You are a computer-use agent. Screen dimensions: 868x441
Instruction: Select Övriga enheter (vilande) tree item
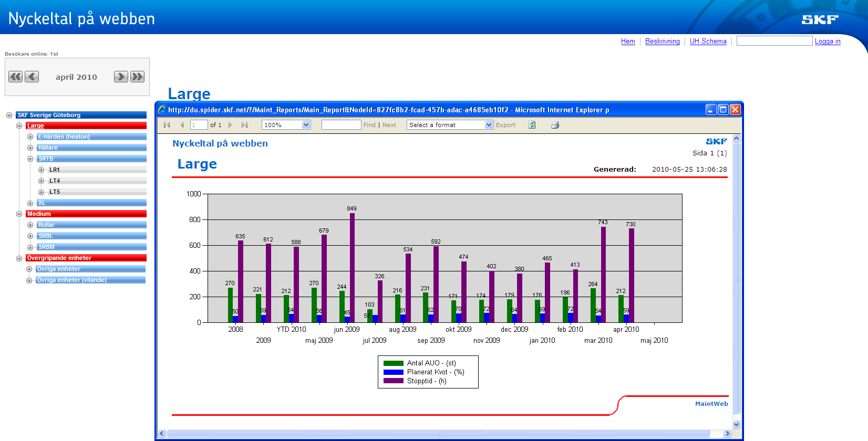coord(91,280)
